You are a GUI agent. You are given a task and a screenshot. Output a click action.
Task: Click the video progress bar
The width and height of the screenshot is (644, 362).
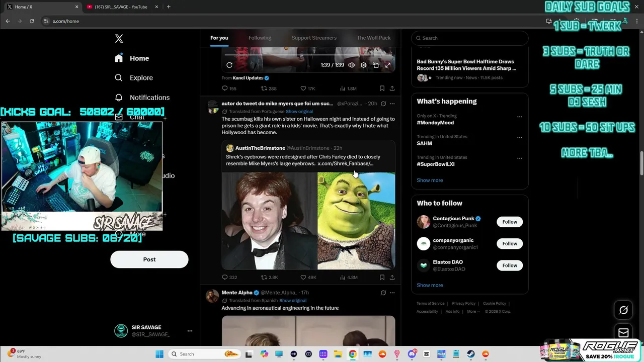coord(308,54)
